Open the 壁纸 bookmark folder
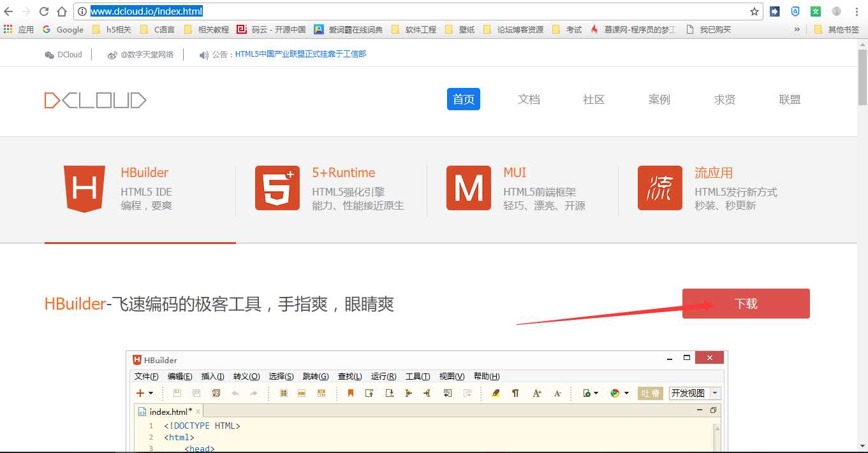868x453 pixels. tap(459, 29)
